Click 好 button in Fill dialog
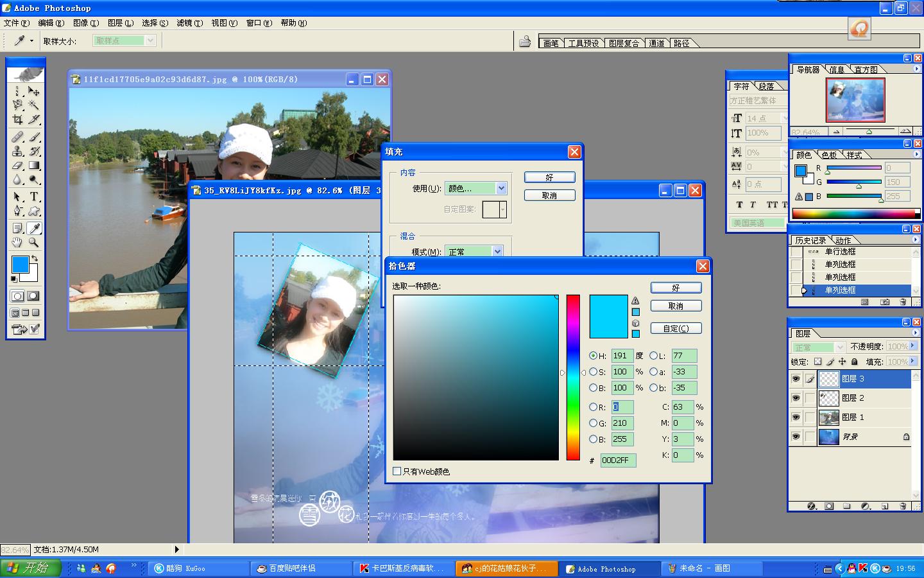924x578 pixels. click(x=550, y=177)
